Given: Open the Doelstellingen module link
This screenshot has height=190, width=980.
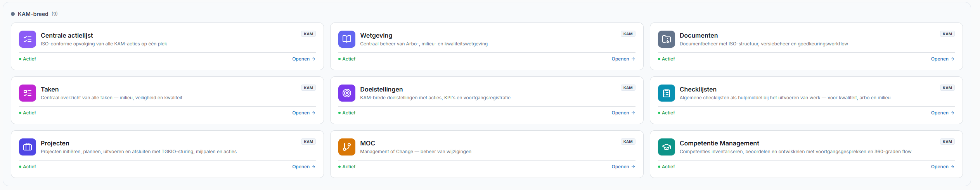Looking at the screenshot, I should [623, 113].
